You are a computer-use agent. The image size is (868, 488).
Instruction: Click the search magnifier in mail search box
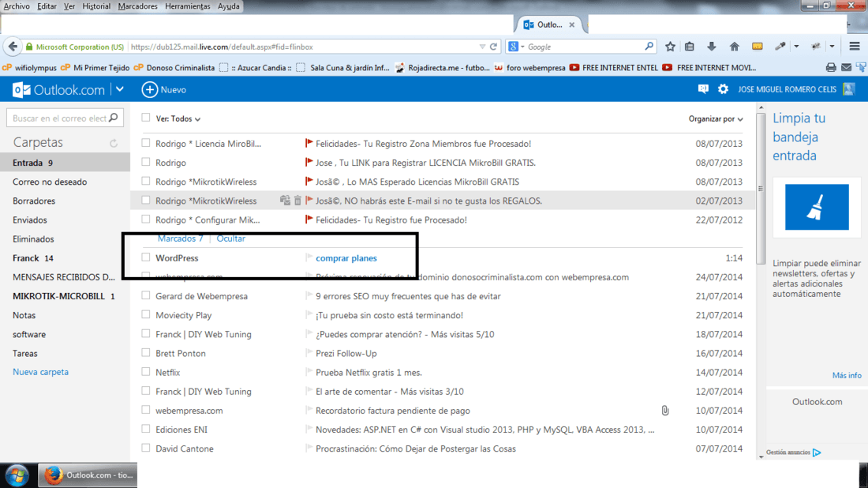(x=114, y=118)
